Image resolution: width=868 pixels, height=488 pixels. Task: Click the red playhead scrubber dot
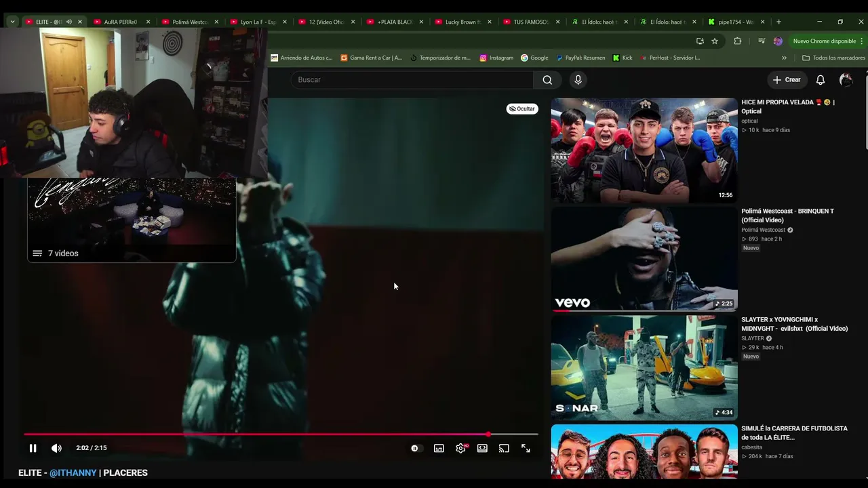coord(488,434)
